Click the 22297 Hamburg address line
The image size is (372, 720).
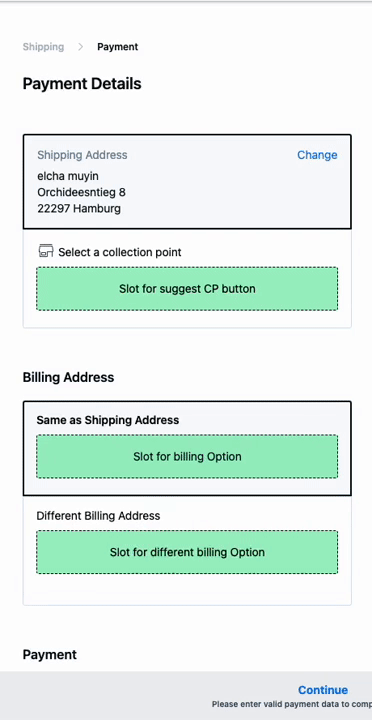tap(79, 208)
